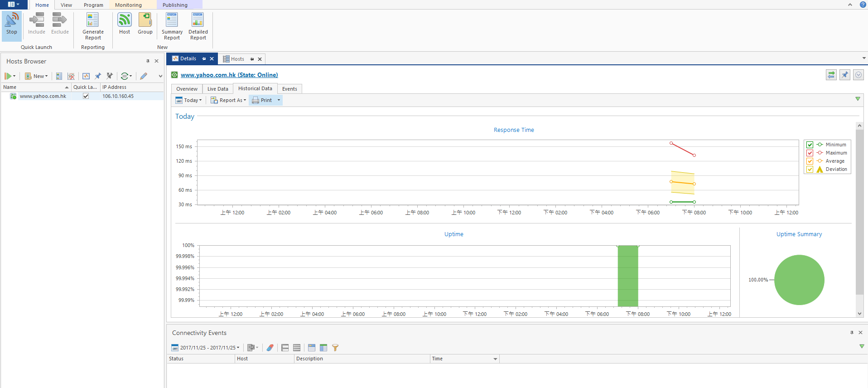This screenshot has height=388, width=868.
Task: Sort by the Name column header
Action: [x=36, y=87]
